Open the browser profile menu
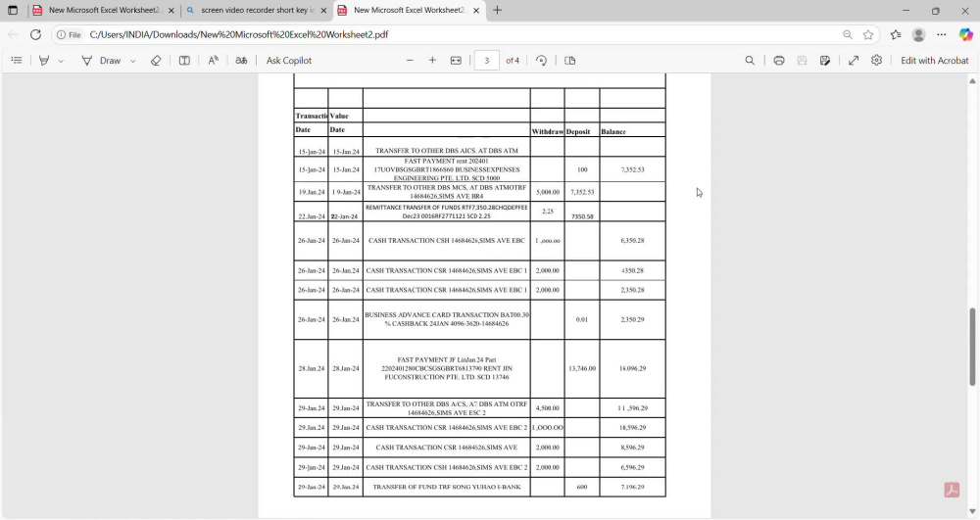 click(919, 35)
